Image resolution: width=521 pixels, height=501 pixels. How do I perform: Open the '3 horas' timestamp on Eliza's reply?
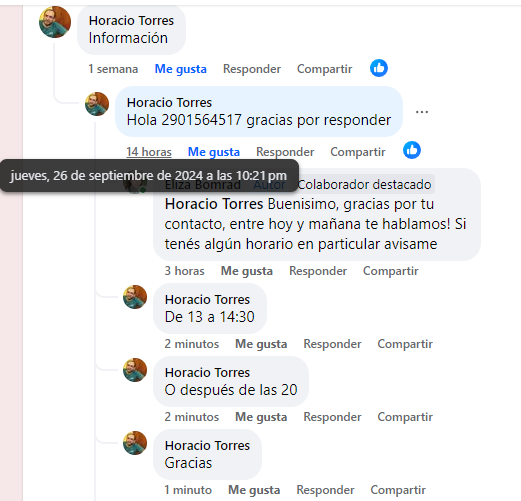pos(184,271)
